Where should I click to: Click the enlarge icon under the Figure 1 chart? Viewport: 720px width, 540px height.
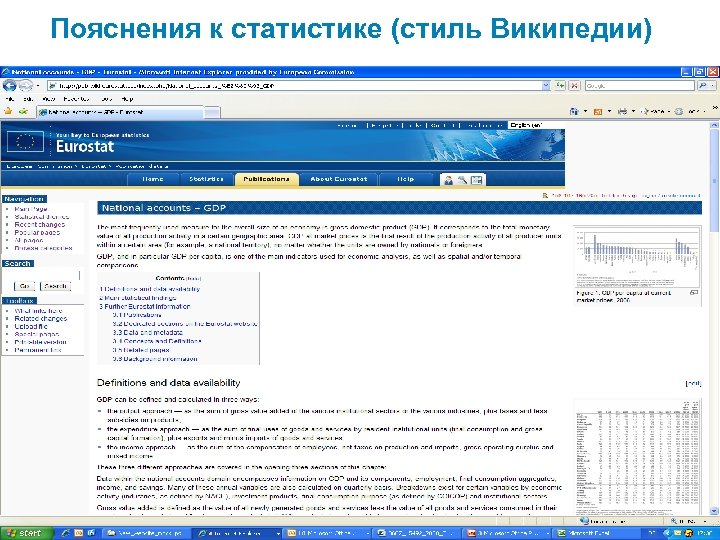pyautogui.click(x=694, y=292)
